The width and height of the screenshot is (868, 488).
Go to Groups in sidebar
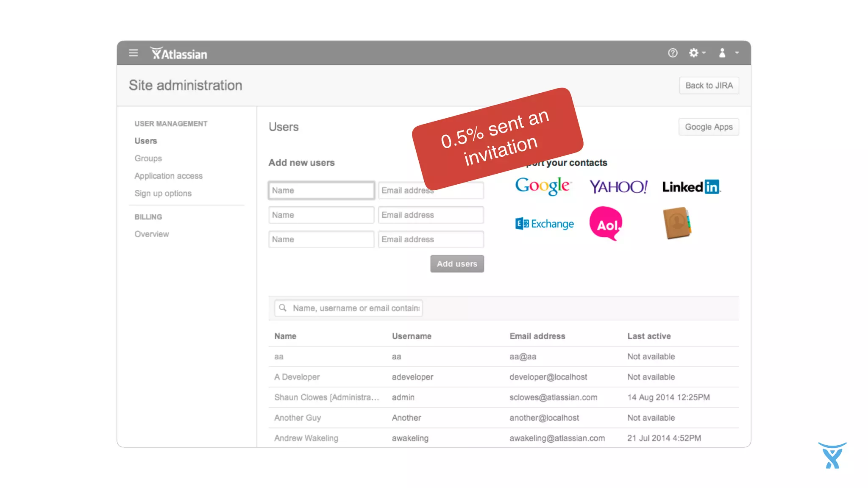[148, 158]
